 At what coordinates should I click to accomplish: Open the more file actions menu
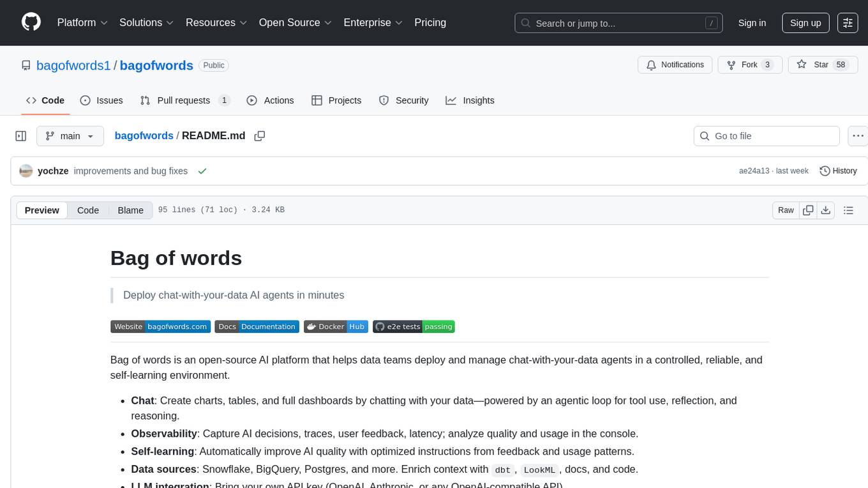pyautogui.click(x=858, y=136)
